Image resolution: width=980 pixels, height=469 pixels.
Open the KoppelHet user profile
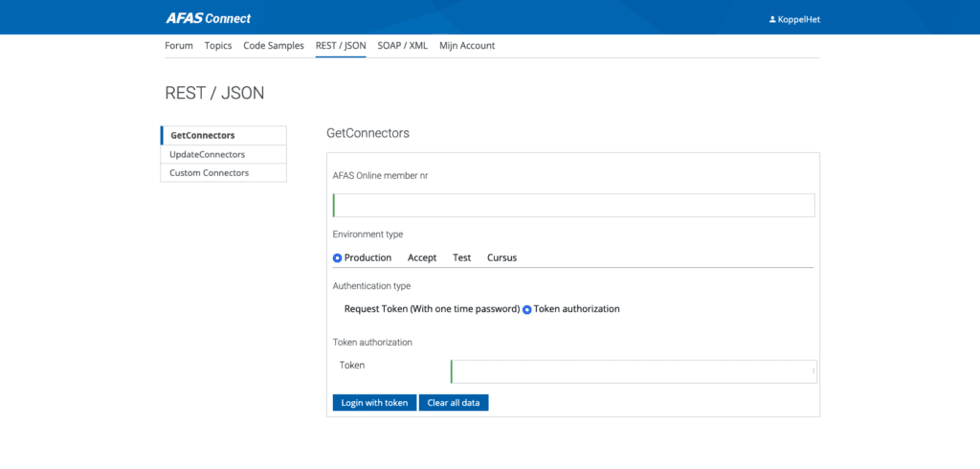point(793,18)
